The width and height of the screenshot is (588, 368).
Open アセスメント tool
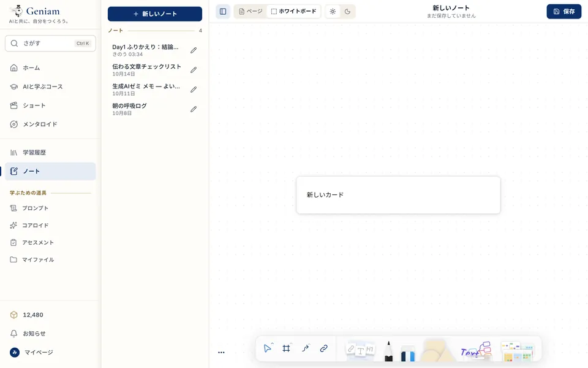[50, 243]
